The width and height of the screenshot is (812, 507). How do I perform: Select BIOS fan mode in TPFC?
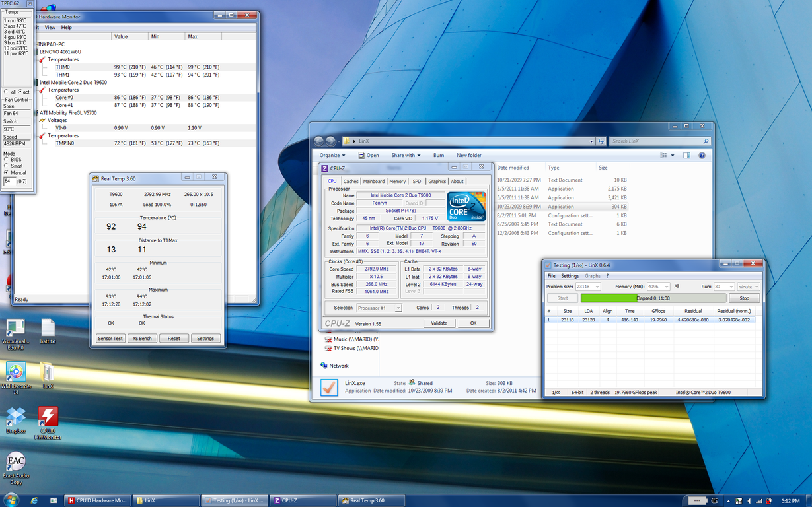pos(7,159)
